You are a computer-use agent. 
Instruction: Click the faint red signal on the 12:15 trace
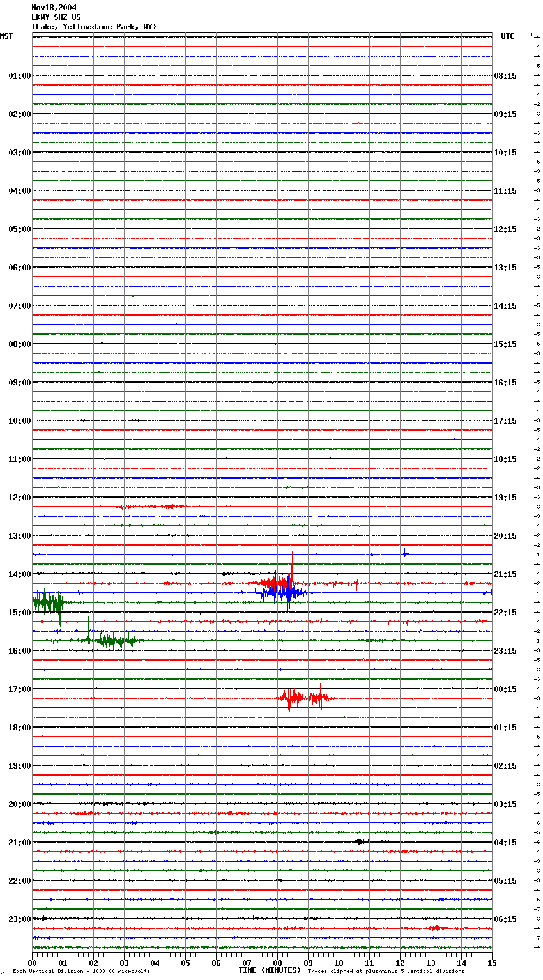153,507
